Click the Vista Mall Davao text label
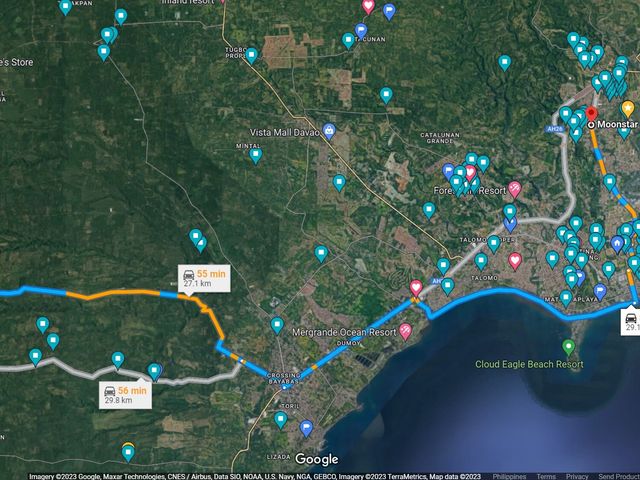640x480 pixels. (x=284, y=133)
